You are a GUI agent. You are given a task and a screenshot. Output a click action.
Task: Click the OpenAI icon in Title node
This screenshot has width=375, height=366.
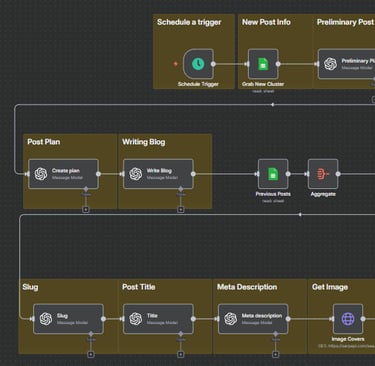(x=136, y=319)
